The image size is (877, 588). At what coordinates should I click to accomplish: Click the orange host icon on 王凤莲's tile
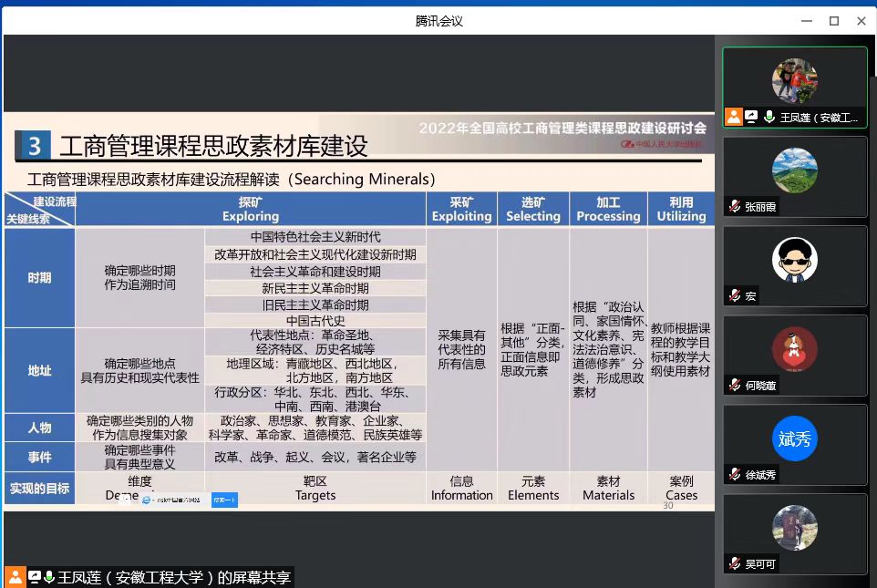(x=734, y=117)
